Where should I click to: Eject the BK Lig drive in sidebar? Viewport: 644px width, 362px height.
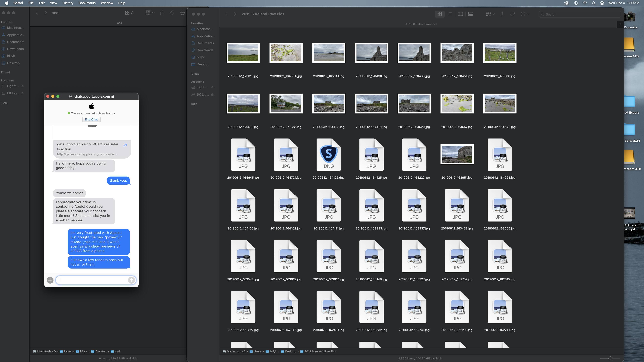[x=212, y=94]
